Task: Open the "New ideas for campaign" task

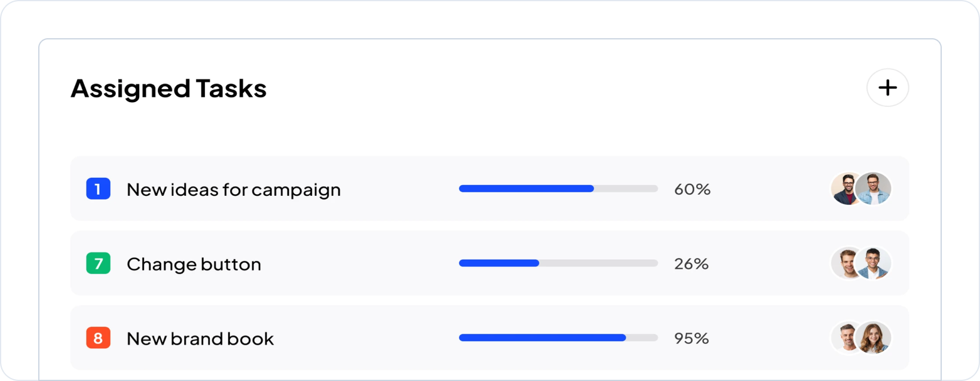Action: click(x=234, y=189)
